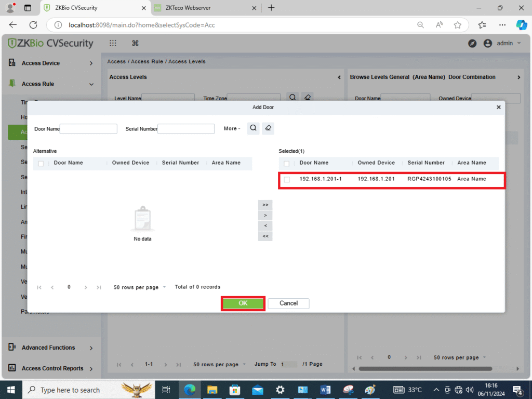Click the move selected right (>) arrow button
The image size is (532, 399).
point(265,215)
